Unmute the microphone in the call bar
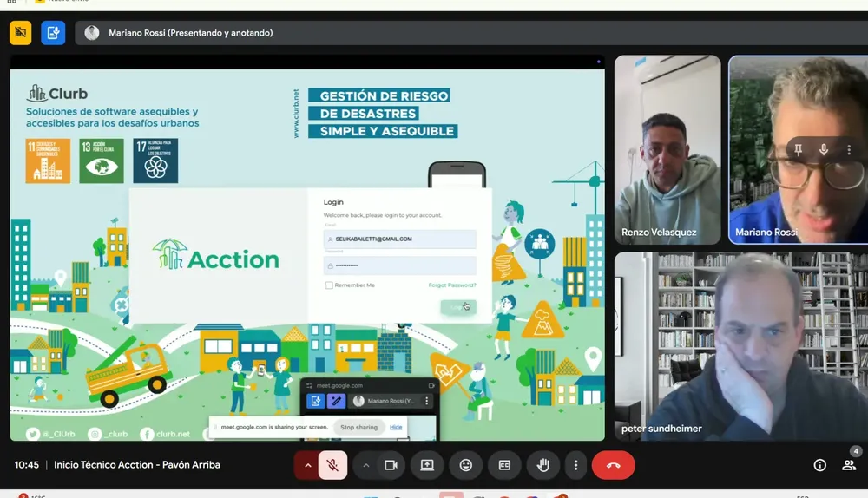Screen dimensions: 868x498 [332, 465]
